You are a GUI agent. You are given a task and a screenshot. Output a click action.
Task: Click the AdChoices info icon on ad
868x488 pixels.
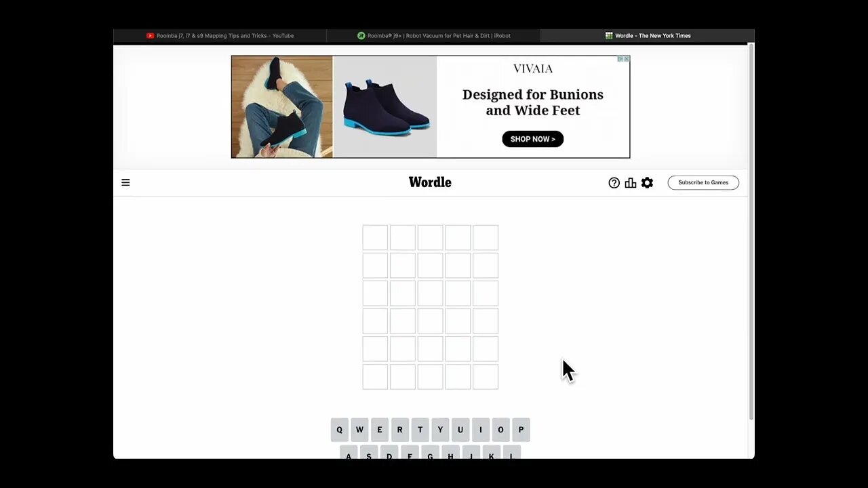pyautogui.click(x=620, y=59)
